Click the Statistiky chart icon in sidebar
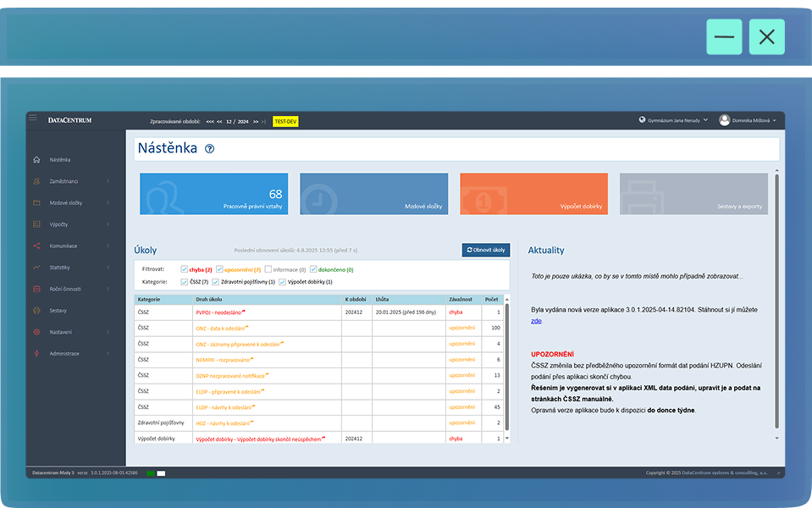 click(x=36, y=268)
